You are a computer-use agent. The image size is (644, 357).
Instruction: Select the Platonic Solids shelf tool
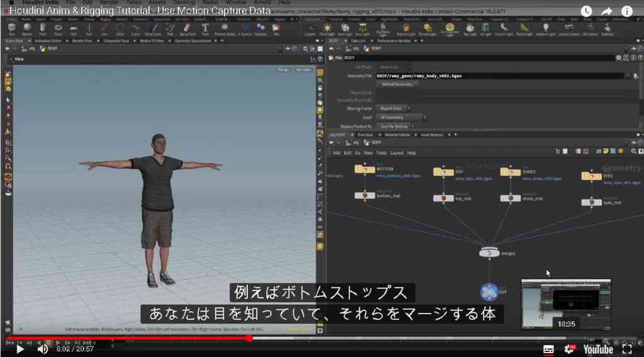[225, 28]
